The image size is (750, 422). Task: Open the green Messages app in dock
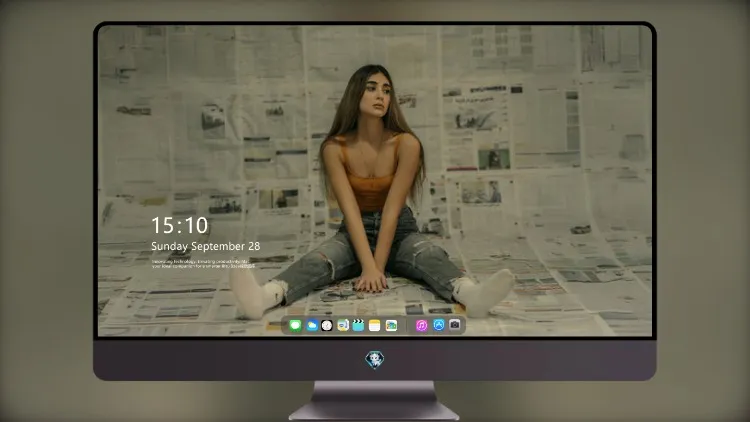tap(295, 325)
